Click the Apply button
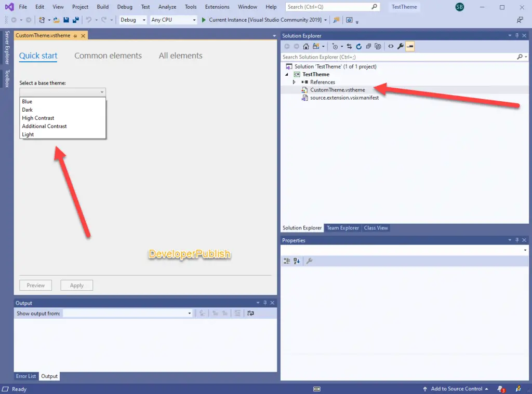The width and height of the screenshot is (532, 394). coord(77,286)
